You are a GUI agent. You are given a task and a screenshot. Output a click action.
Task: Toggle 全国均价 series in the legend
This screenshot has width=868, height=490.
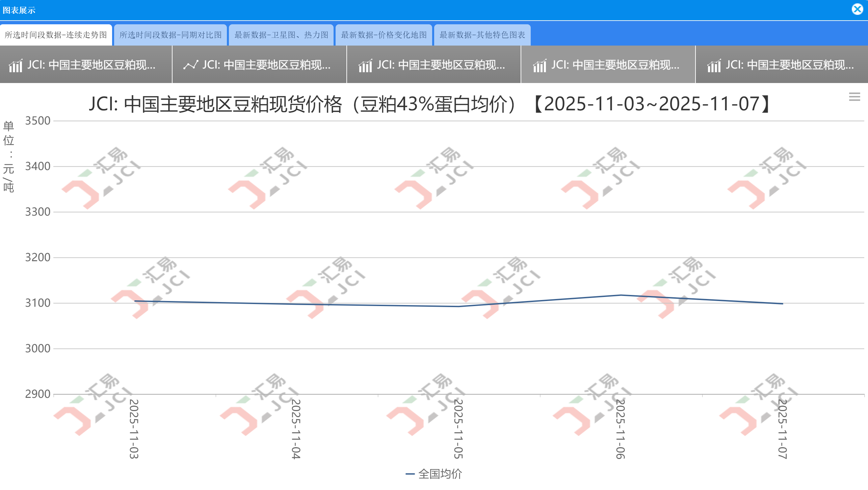coord(440,474)
